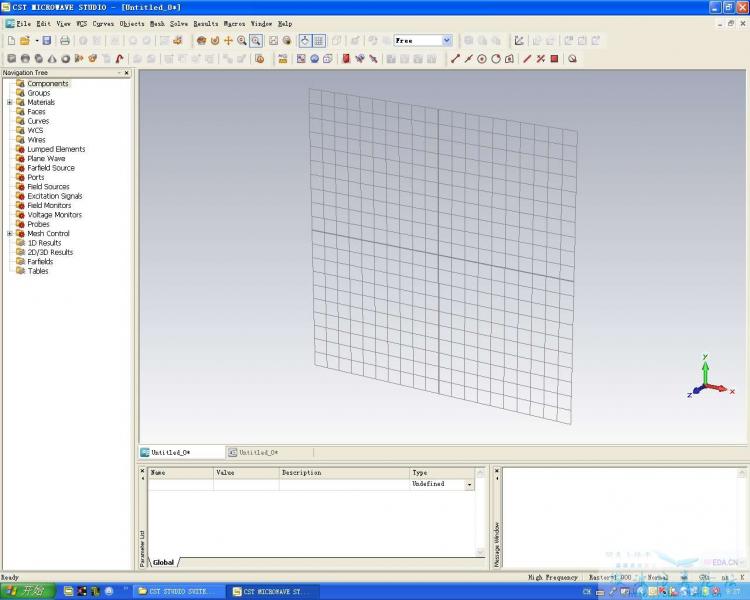750x600 pixels.
Task: Click the Save (floppy disk) icon
Action: click(x=47, y=41)
